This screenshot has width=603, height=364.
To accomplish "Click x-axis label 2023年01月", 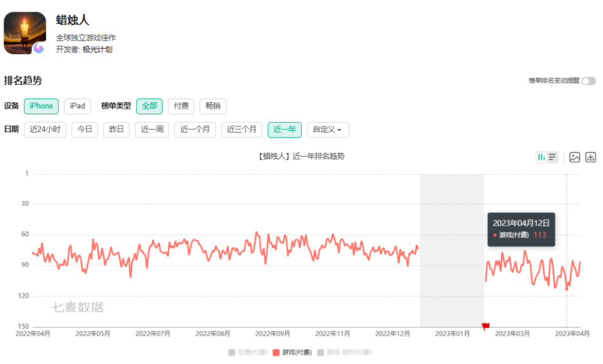I will [452, 334].
